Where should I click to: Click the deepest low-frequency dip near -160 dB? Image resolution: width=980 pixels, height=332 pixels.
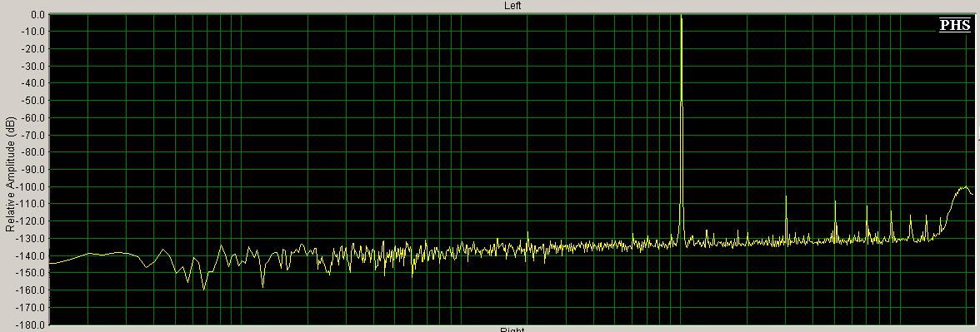(203, 288)
